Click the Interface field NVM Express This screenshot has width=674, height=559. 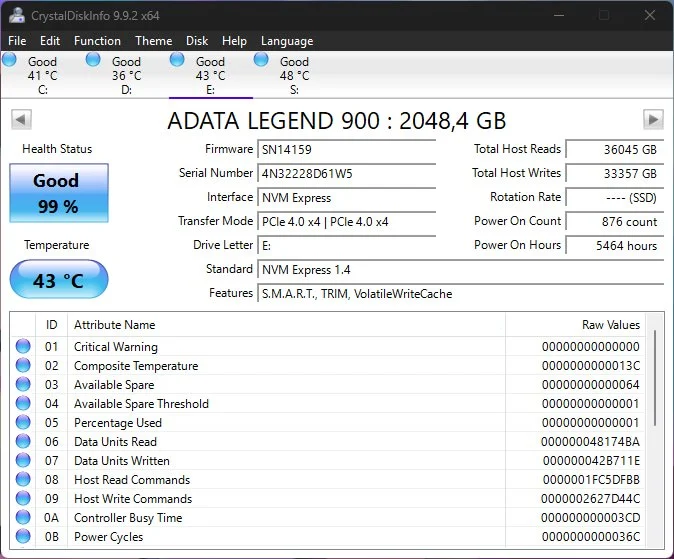coord(346,197)
